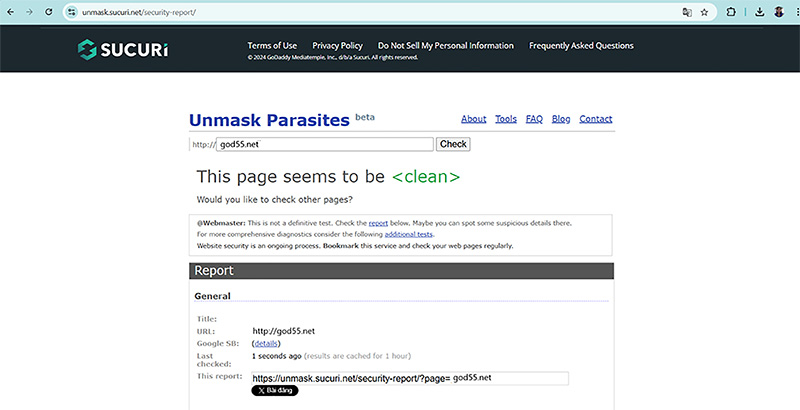The image size is (800, 410).
Task: Click the http://god55.net URL value
Action: pyautogui.click(x=284, y=331)
